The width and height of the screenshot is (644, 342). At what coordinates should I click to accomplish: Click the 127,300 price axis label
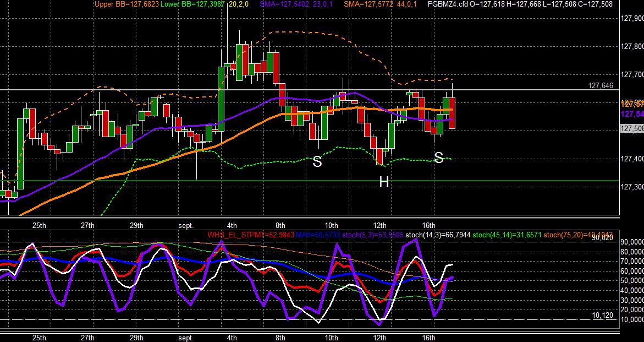pyautogui.click(x=632, y=187)
